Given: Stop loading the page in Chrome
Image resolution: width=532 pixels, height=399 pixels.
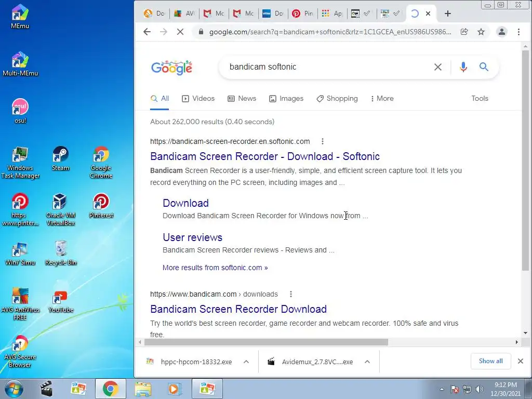Looking at the screenshot, I should tap(180, 32).
